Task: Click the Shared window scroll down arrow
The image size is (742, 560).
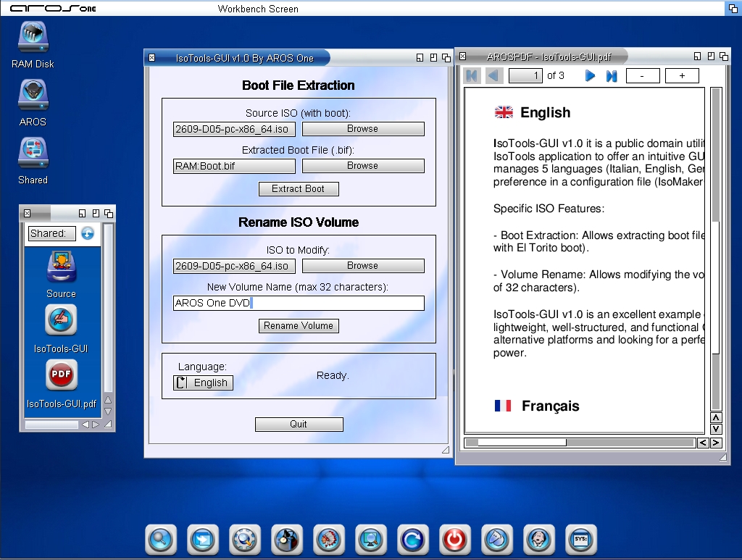Action: tap(108, 411)
